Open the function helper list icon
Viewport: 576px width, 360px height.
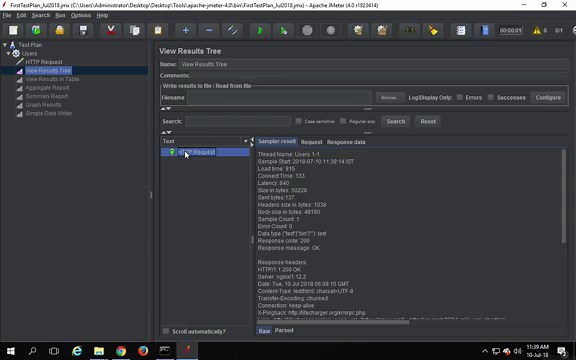tap(461, 30)
